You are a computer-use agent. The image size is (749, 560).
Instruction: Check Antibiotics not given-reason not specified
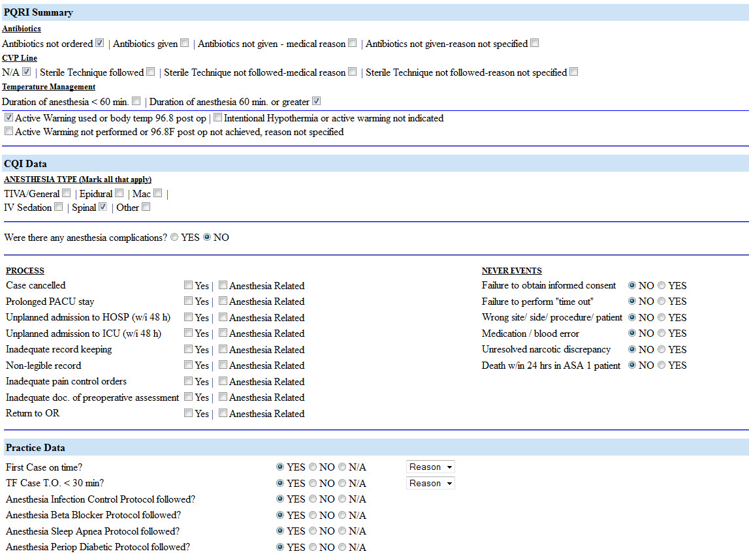point(535,43)
